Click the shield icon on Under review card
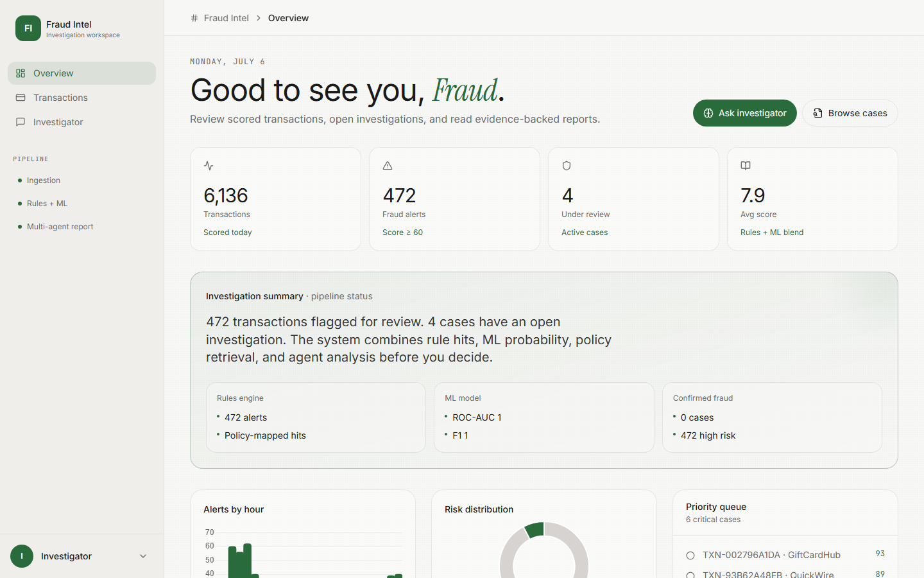 point(567,166)
